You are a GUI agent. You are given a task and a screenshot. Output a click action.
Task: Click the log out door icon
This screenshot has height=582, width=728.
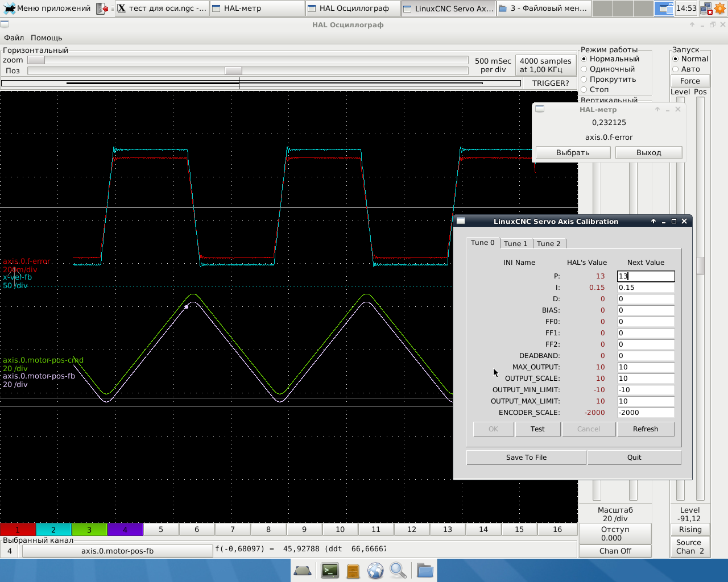tap(102, 9)
